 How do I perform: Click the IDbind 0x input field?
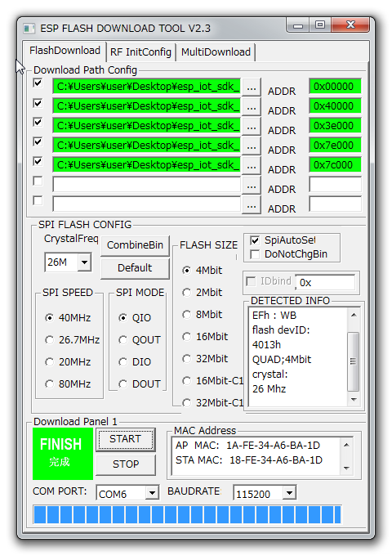click(x=325, y=283)
